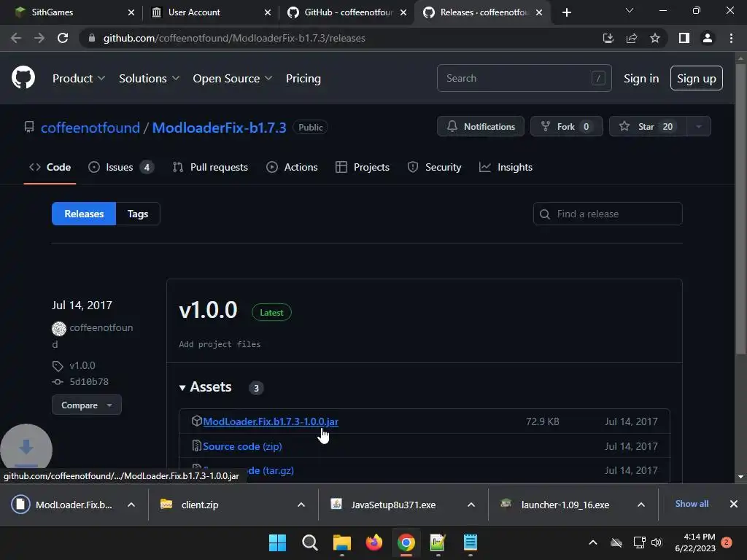Toggle the browser side panel icon

[x=684, y=38]
